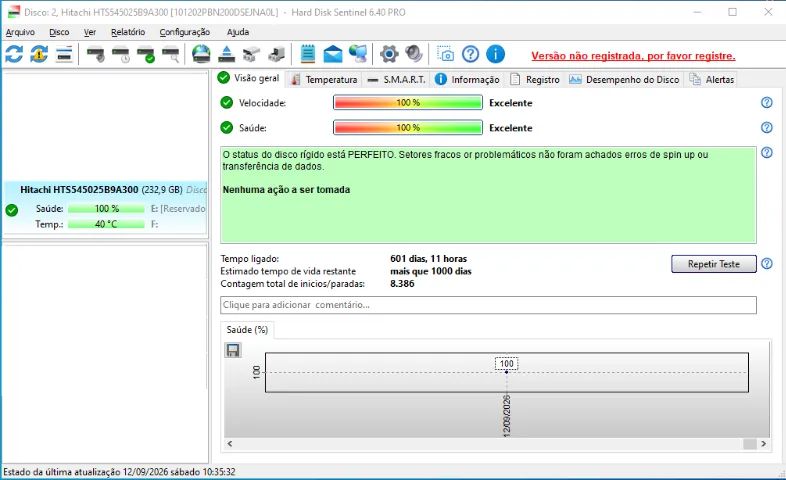The width and height of the screenshot is (786, 480).
Task: Maximize the Hard Disk Sentinel window
Action: [x=732, y=12]
